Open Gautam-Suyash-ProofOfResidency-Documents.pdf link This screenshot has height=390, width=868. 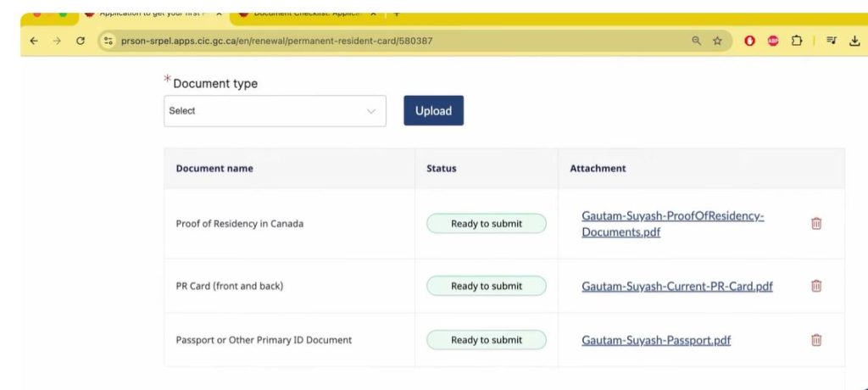point(672,224)
